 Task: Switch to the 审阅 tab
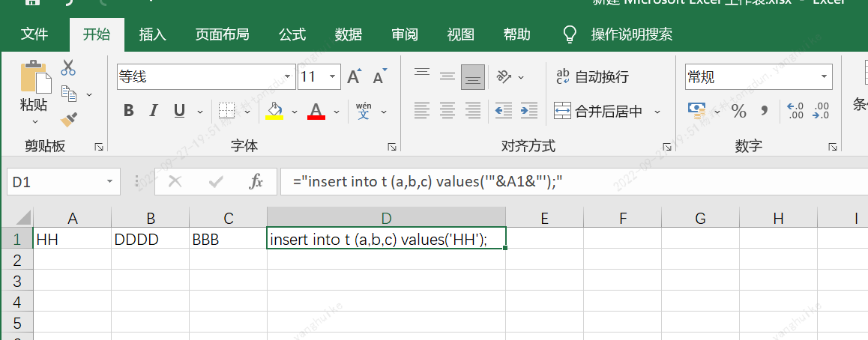tap(405, 34)
